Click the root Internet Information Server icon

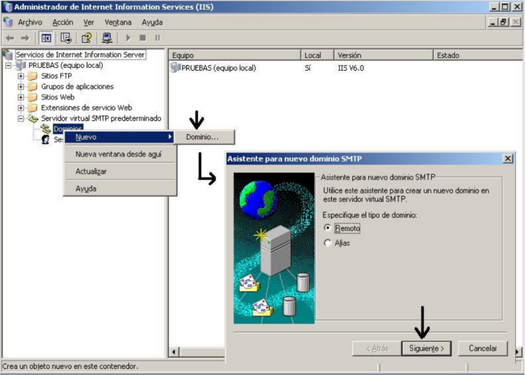pyautogui.click(x=8, y=55)
